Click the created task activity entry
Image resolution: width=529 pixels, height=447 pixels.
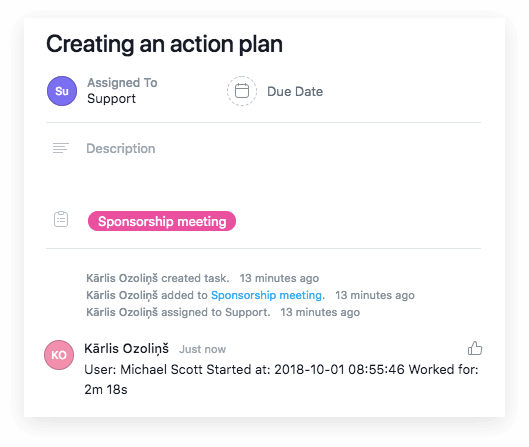[x=158, y=278]
